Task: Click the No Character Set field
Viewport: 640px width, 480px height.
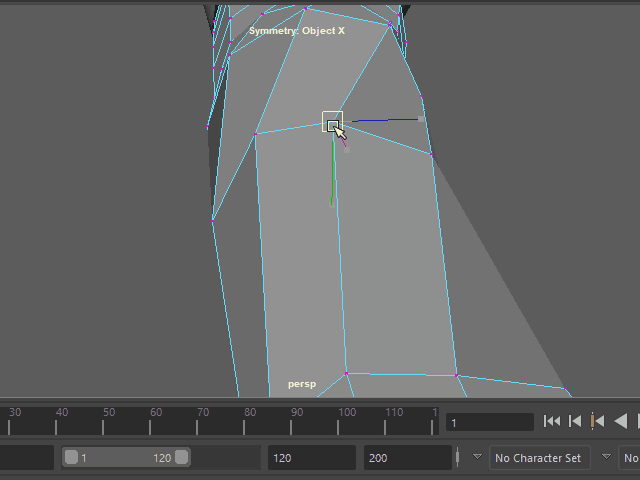Action: click(539, 458)
